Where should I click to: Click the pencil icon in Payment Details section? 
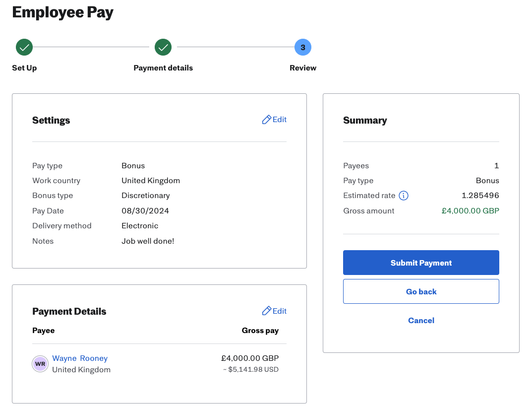point(267,311)
